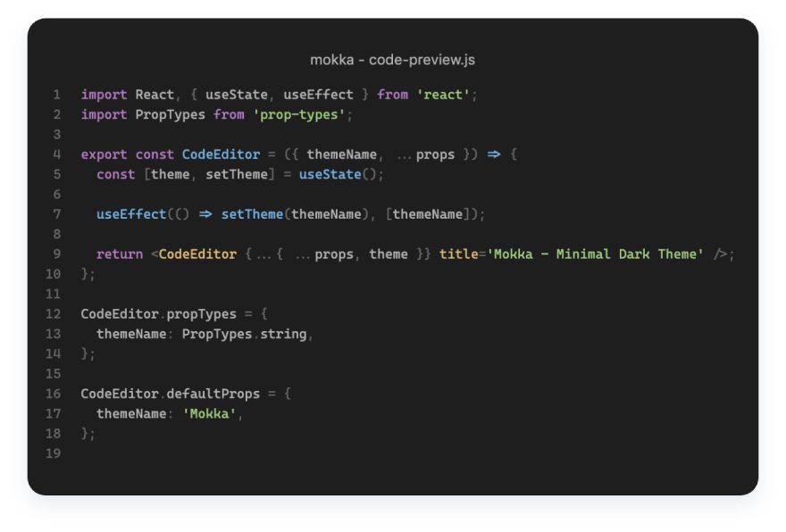Screen dimensions: 786x532
Task: Click 'export' keyword on line 4
Action: 105,154
